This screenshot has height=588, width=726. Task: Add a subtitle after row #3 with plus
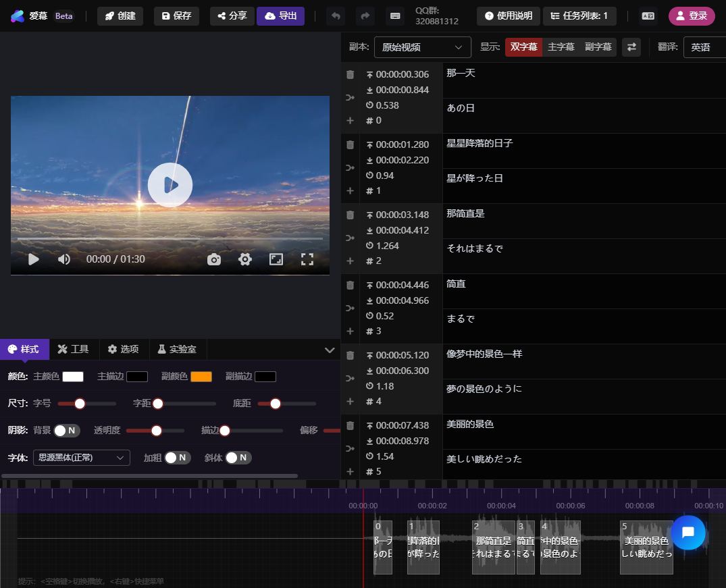click(350, 331)
